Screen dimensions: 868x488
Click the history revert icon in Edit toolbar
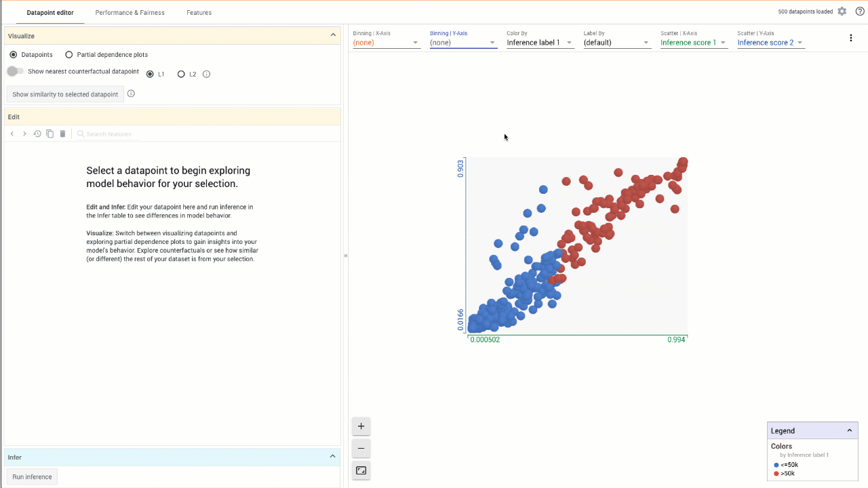37,134
